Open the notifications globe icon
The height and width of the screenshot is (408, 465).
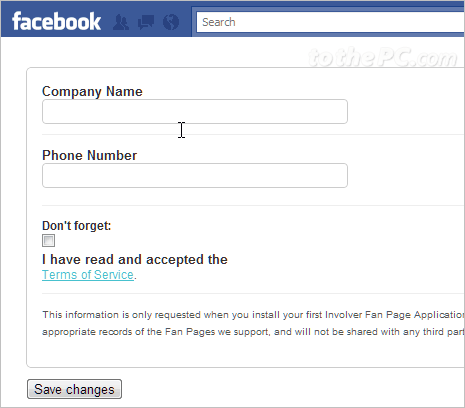(x=171, y=22)
